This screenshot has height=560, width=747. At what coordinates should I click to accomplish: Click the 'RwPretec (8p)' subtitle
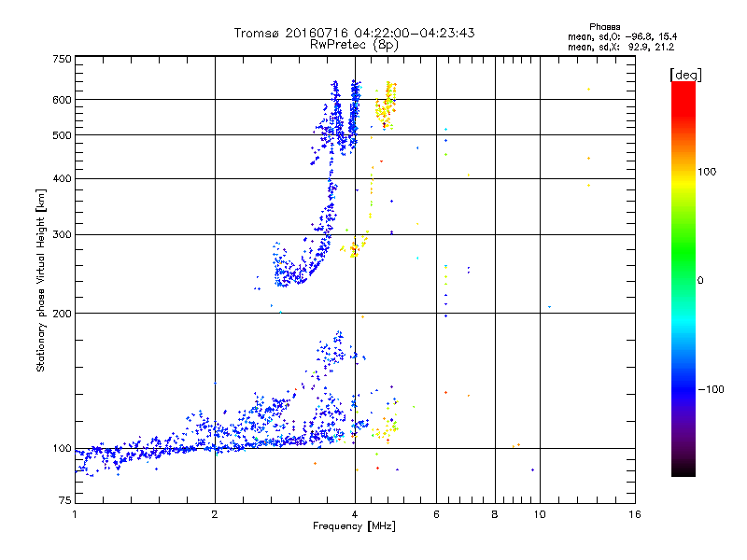[354, 45]
